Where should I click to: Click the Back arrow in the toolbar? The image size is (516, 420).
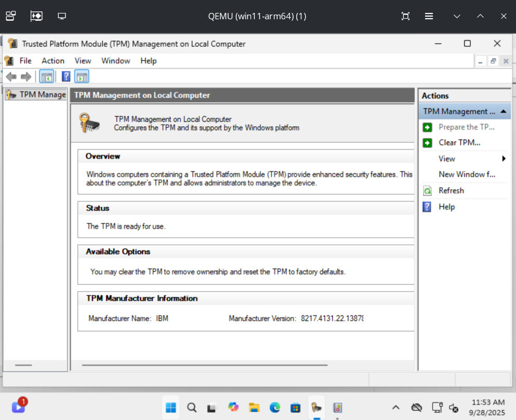(x=11, y=77)
